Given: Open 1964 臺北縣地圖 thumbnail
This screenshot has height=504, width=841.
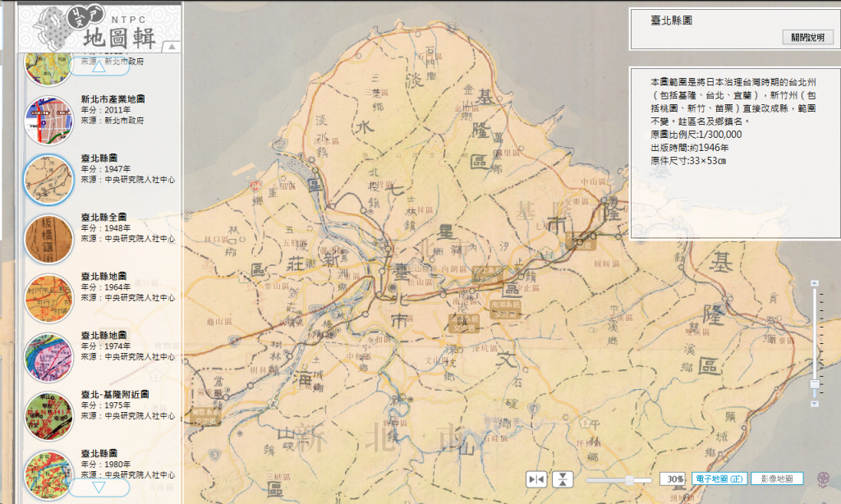Looking at the screenshot, I should tap(48, 298).
